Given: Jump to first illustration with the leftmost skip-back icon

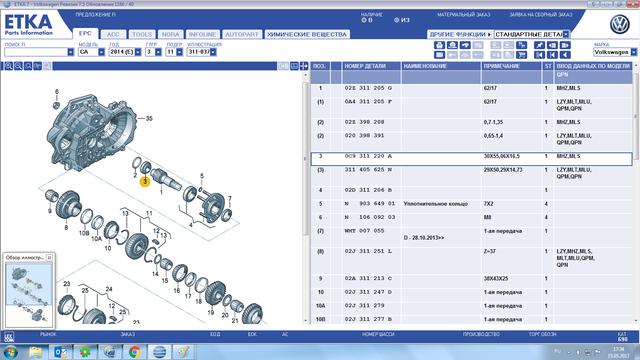Looking at the screenshot, I should pos(540,55).
